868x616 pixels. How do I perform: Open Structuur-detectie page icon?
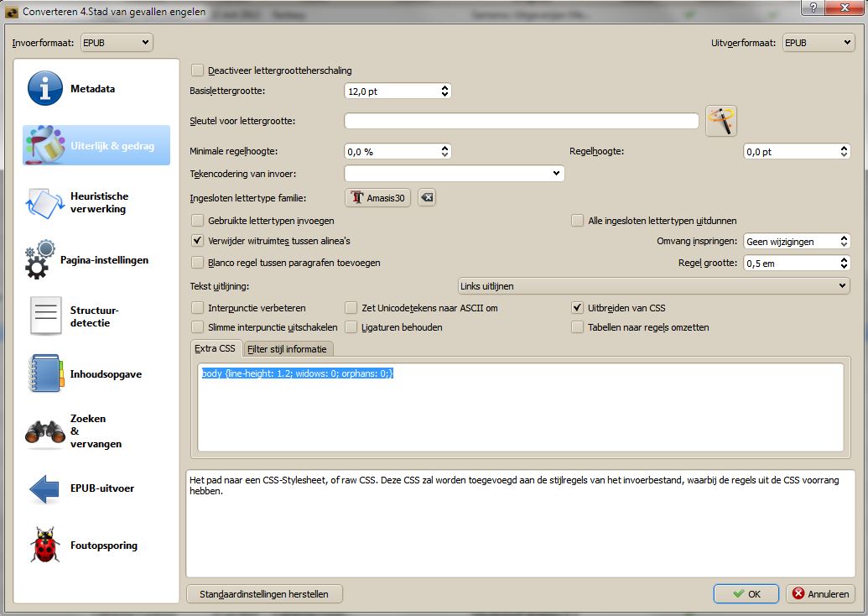(45, 316)
